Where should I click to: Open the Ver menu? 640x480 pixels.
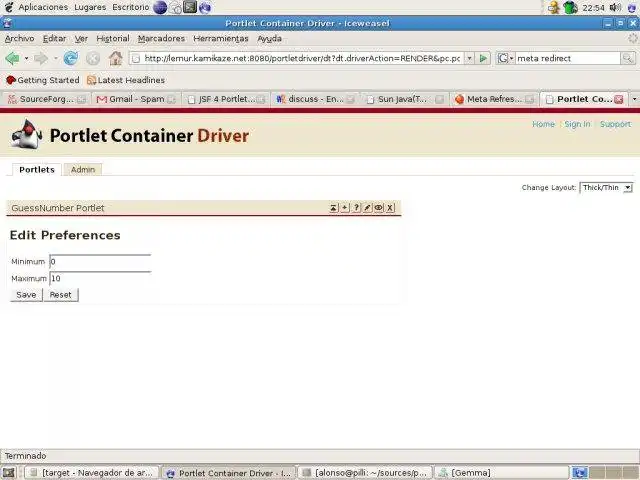click(81, 38)
